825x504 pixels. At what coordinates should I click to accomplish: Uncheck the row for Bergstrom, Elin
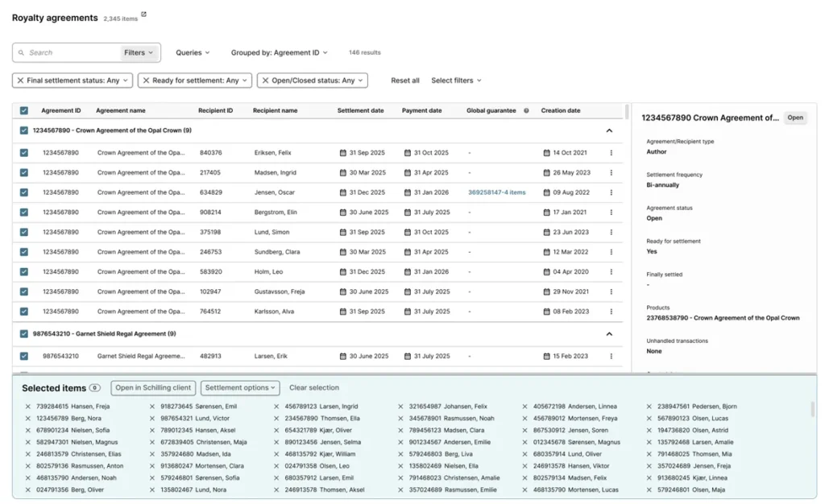click(24, 213)
